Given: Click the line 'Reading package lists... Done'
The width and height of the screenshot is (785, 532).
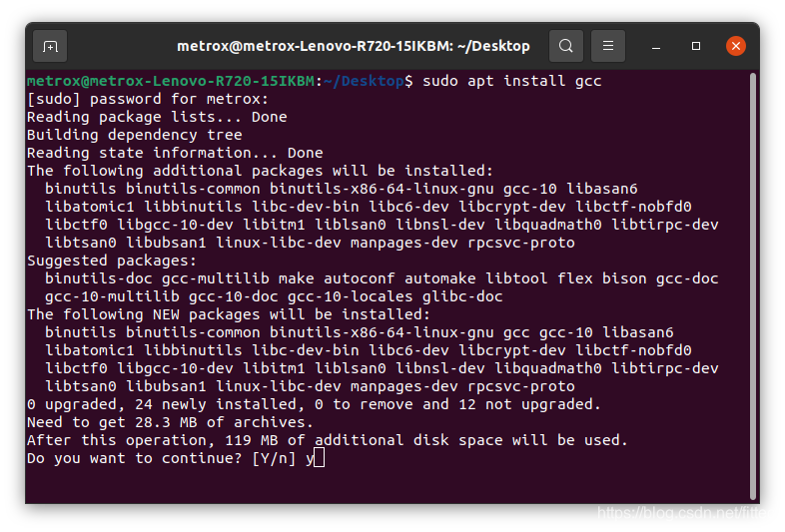Looking at the screenshot, I should tap(157, 117).
